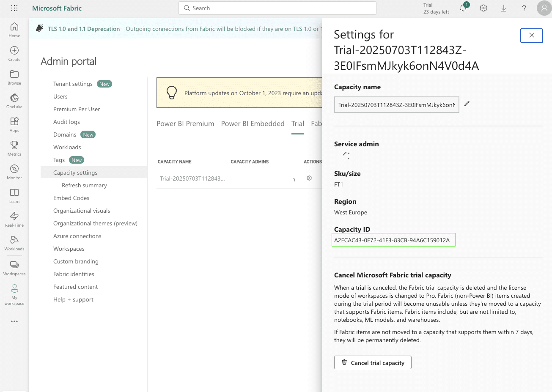This screenshot has width=552, height=392.
Task: Open Organizational themes (preview)
Action: coord(95,223)
